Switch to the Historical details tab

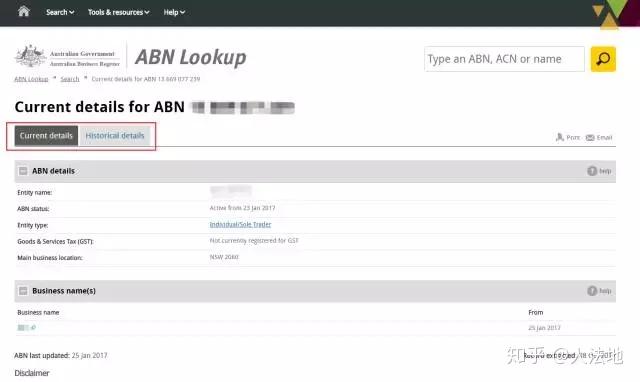[115, 135]
